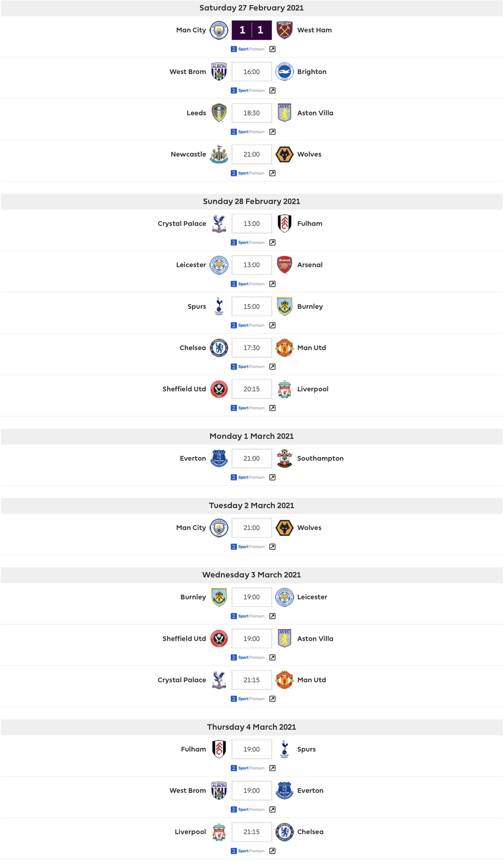Click the Man City crest in West Ham match
504x866 pixels.
click(219, 30)
